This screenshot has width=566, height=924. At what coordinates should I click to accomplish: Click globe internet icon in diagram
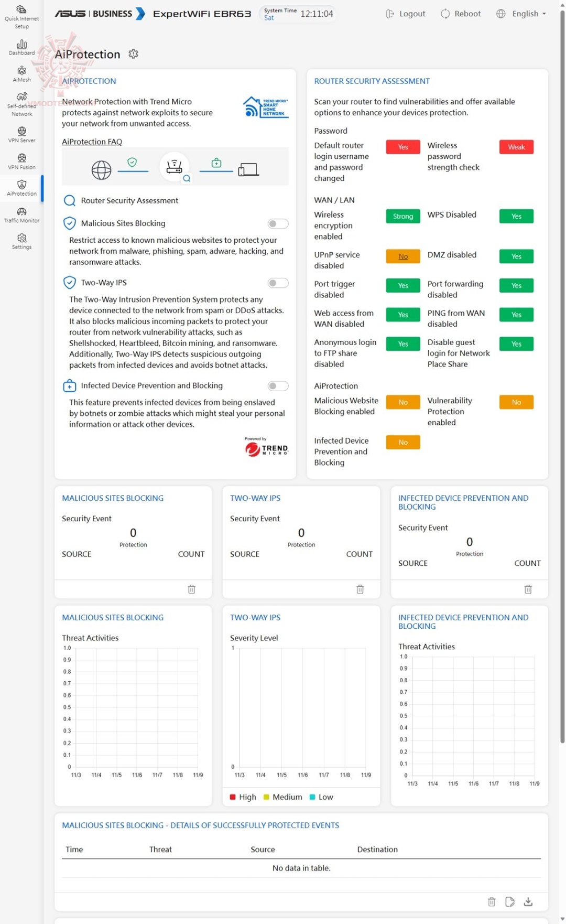tap(101, 170)
